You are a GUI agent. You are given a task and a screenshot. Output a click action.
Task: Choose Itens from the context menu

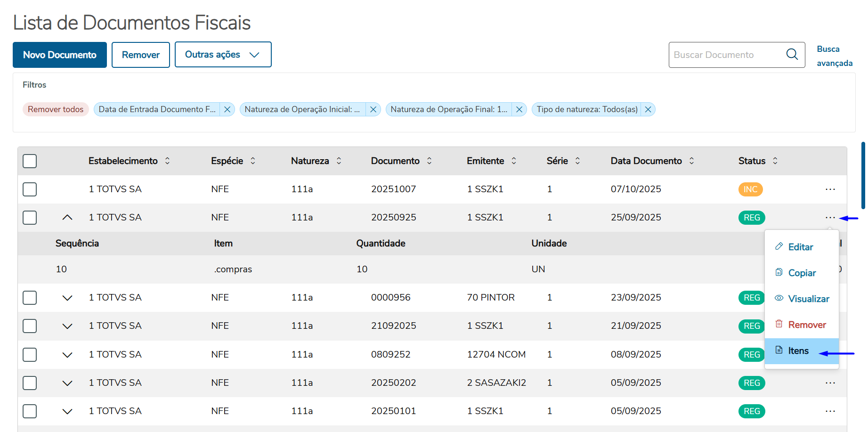point(798,351)
